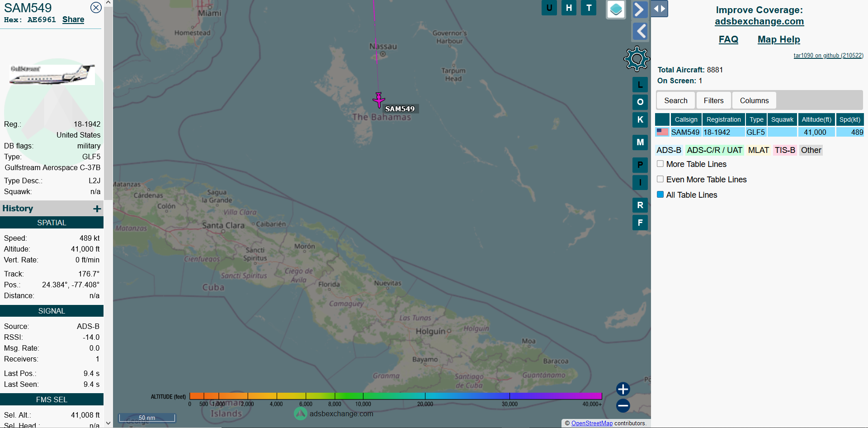Click the GLF5 type table cell

tap(756, 132)
